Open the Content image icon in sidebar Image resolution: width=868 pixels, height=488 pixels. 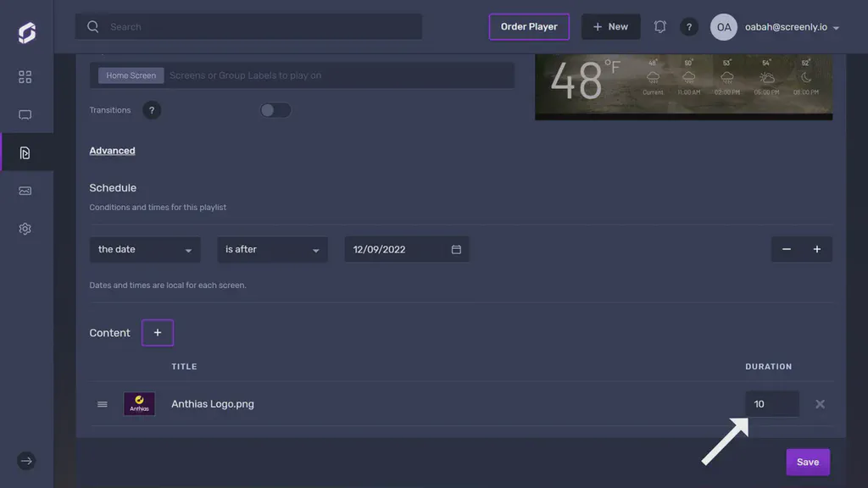25,191
